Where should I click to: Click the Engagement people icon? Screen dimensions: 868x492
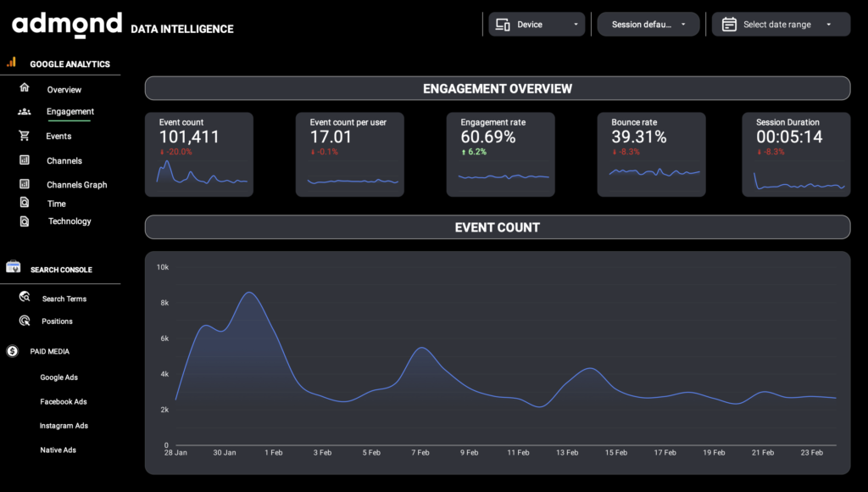[25, 111]
